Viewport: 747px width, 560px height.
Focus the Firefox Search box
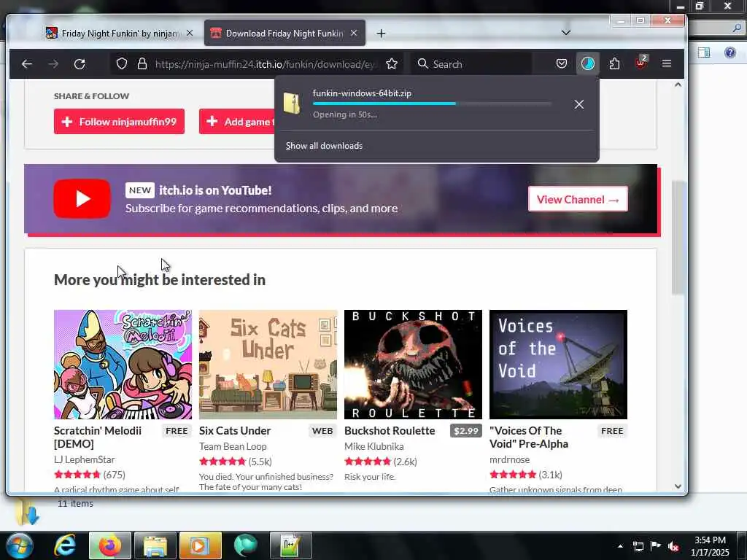pyautogui.click(x=472, y=64)
